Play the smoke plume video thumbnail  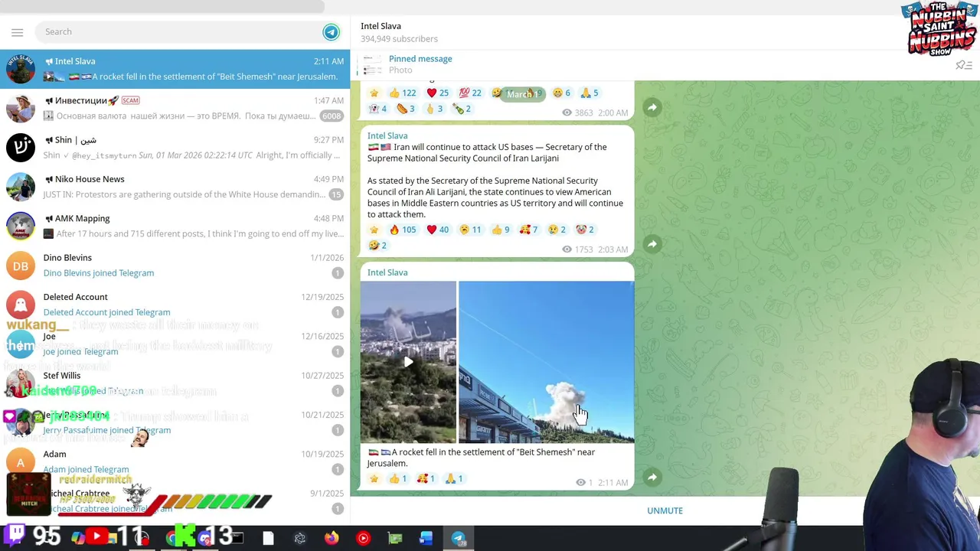408,362
